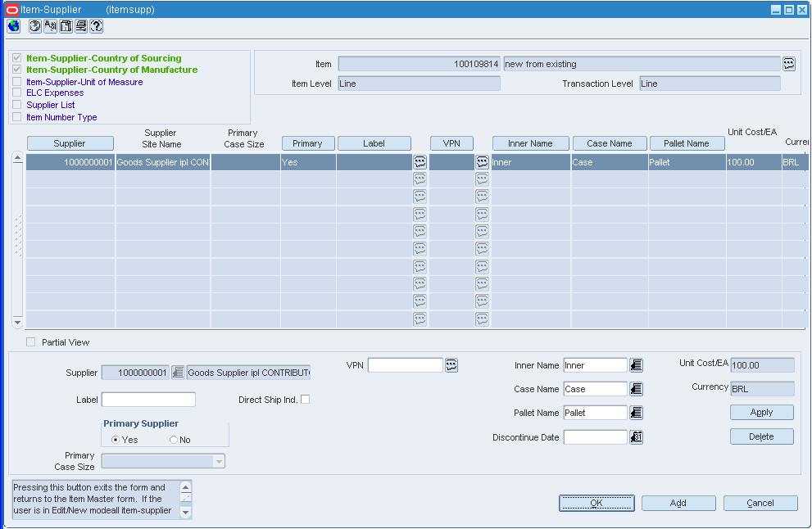Click the Cancel button
Image resolution: width=812 pixels, height=529 pixels.
click(760, 503)
